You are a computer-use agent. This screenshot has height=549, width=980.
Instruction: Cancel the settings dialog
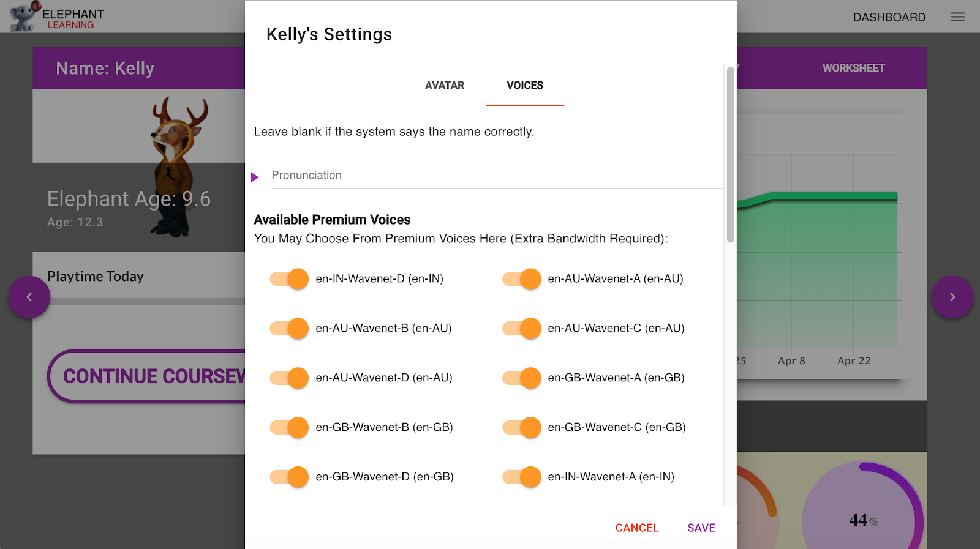636,527
